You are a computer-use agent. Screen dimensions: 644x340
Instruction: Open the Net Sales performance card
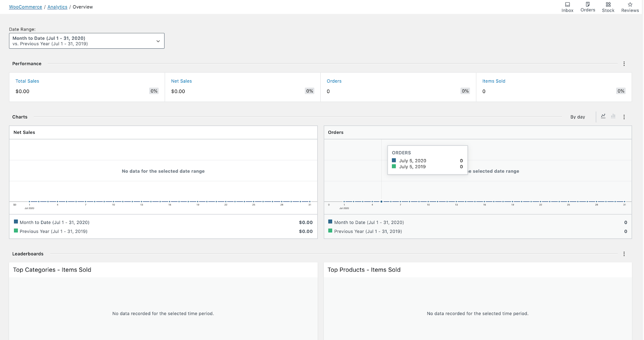243,87
